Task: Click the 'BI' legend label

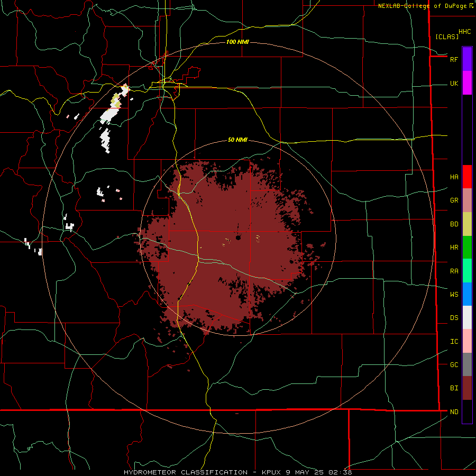Action: tap(454, 388)
